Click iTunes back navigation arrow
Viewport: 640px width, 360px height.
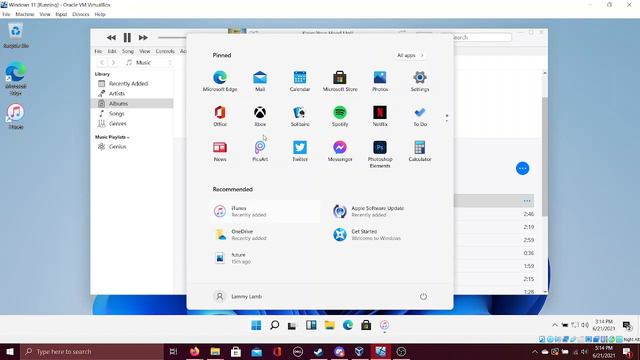point(102,62)
